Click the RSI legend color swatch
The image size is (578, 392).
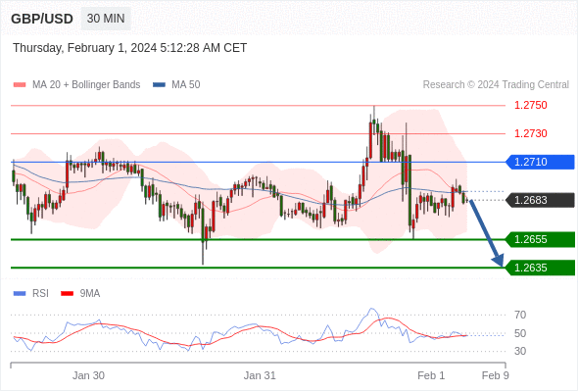click(x=20, y=294)
